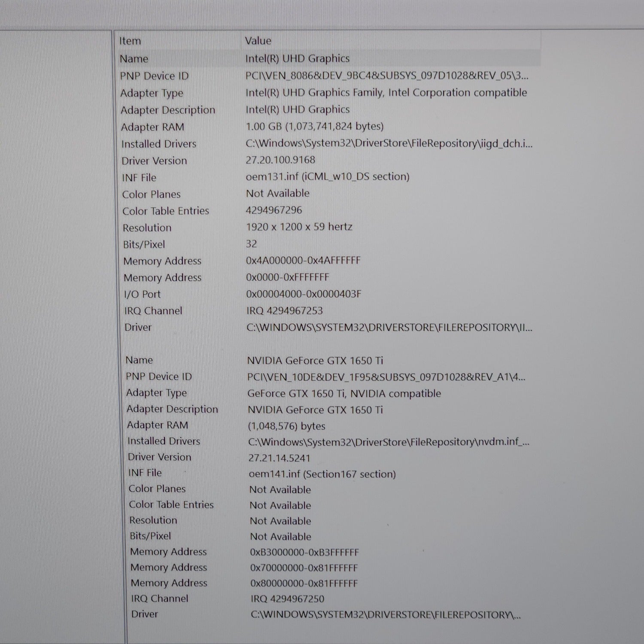Select the NVIDIA GeForce GTX 1650 Ti Name row
644x644 pixels.
tap(315, 361)
